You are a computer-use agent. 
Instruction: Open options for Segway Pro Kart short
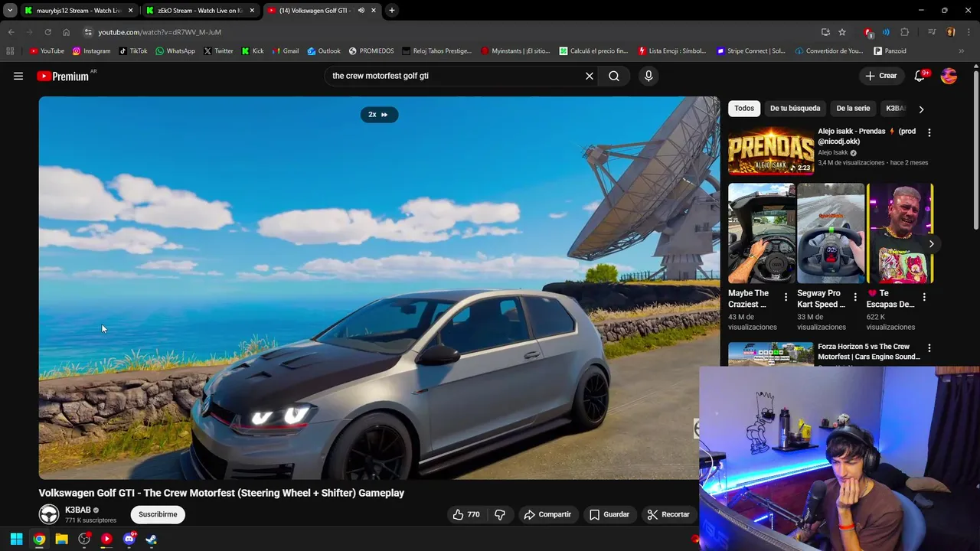(x=854, y=297)
